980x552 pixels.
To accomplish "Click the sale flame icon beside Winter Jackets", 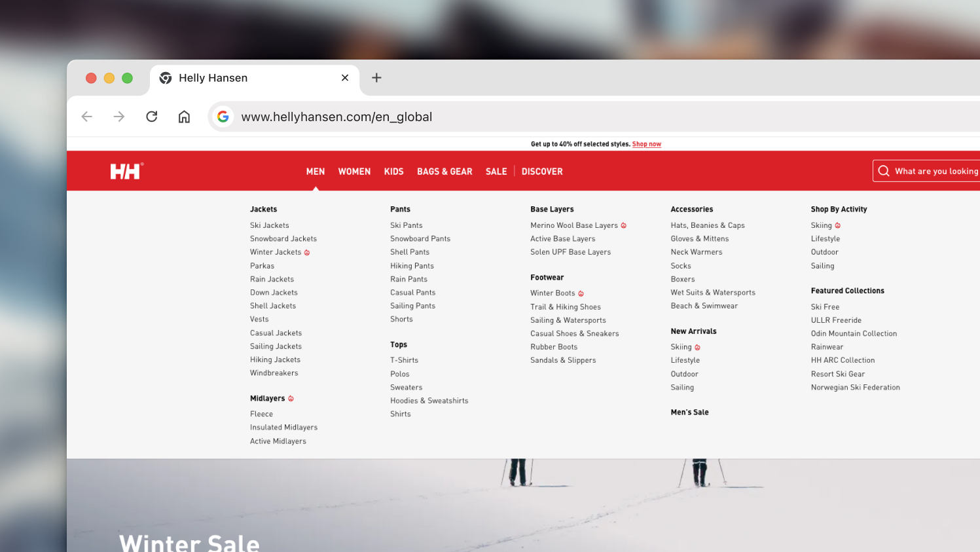I will tap(308, 251).
